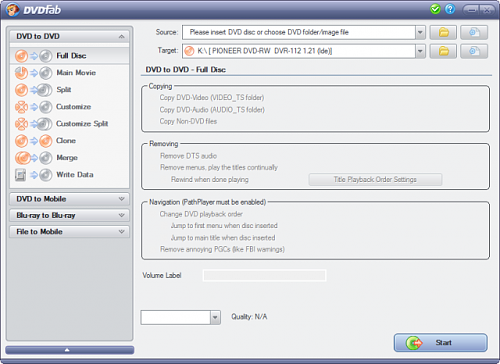Image resolution: width=500 pixels, height=364 pixels.
Task: Open Title Playback Order Settings
Action: [375, 179]
